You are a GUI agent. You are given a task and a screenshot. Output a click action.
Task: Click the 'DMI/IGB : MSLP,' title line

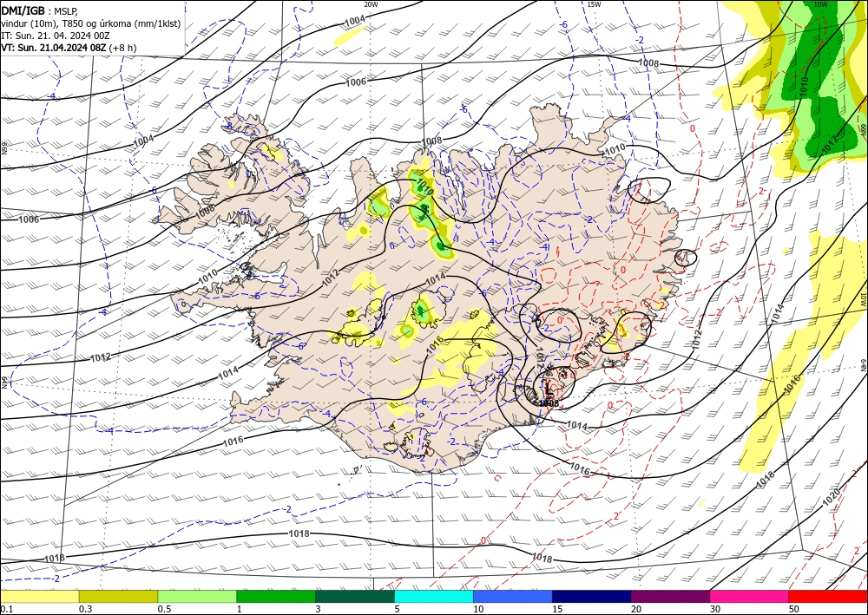tap(40, 10)
